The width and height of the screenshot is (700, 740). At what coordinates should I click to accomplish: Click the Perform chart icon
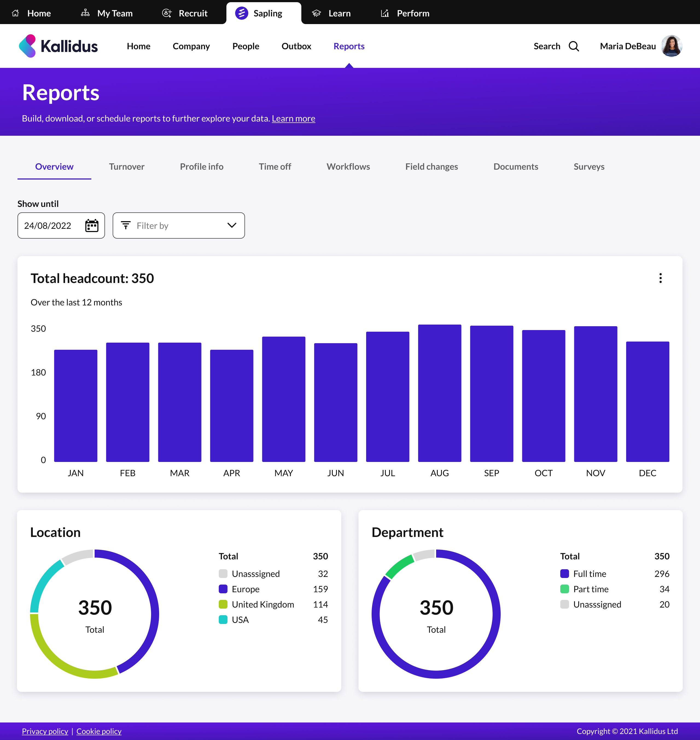[x=385, y=13]
